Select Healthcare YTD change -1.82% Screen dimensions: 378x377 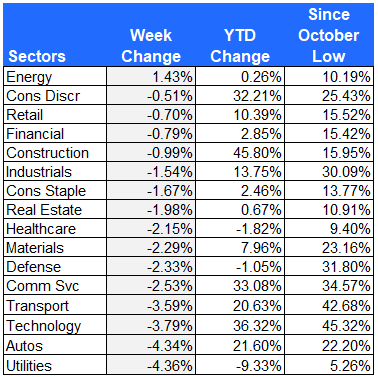240,229
